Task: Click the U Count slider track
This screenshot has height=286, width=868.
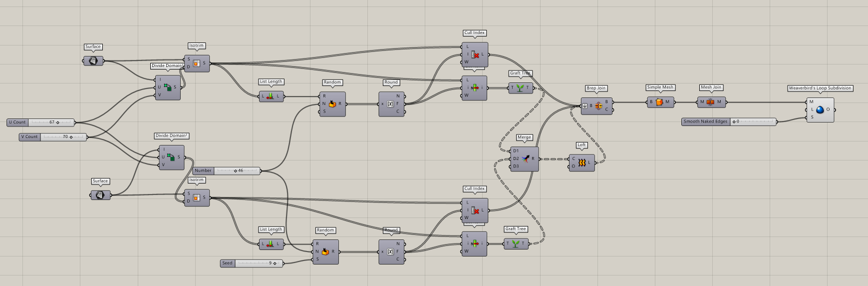Action: [51, 122]
